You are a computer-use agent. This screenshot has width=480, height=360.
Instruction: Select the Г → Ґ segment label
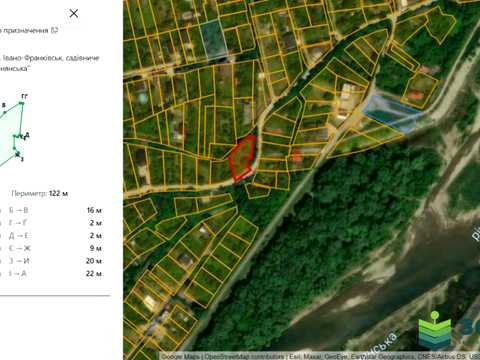click(x=18, y=223)
